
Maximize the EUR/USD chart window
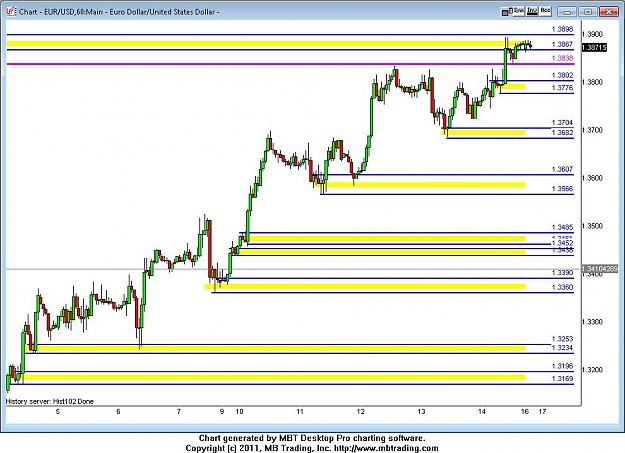588,12
